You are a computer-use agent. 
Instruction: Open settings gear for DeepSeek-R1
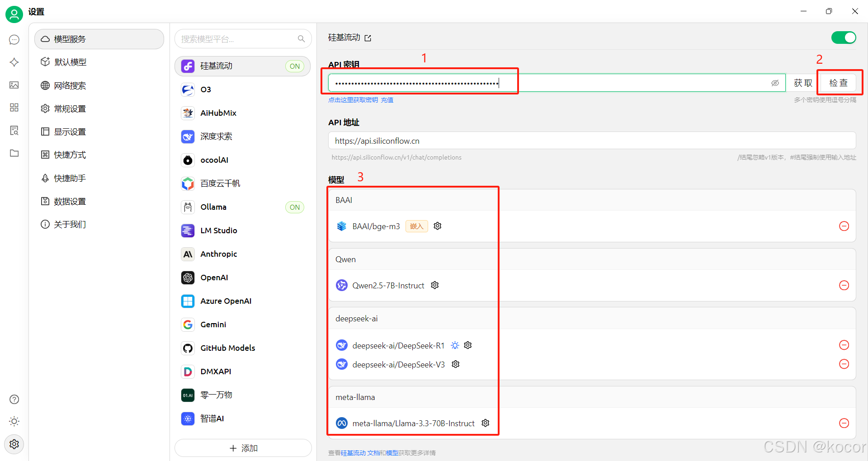click(468, 345)
